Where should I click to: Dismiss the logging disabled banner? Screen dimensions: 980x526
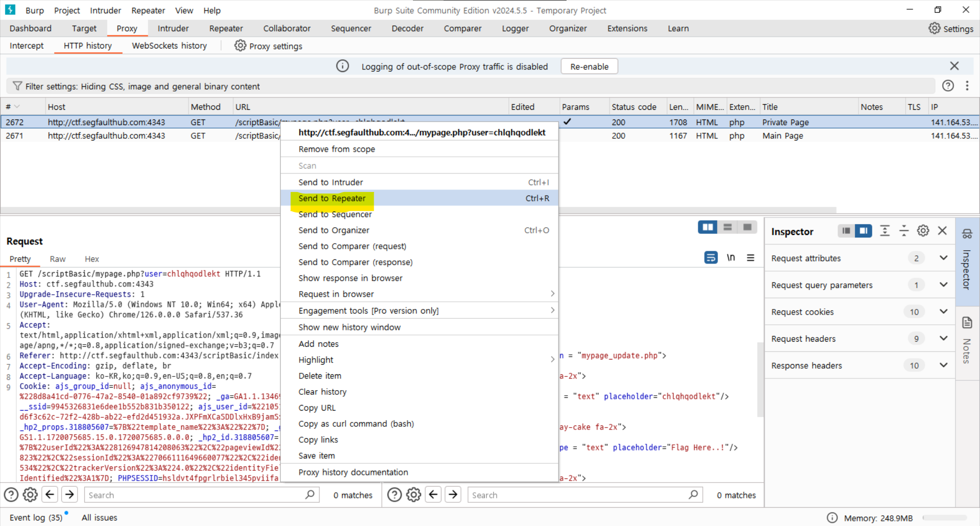click(x=954, y=66)
